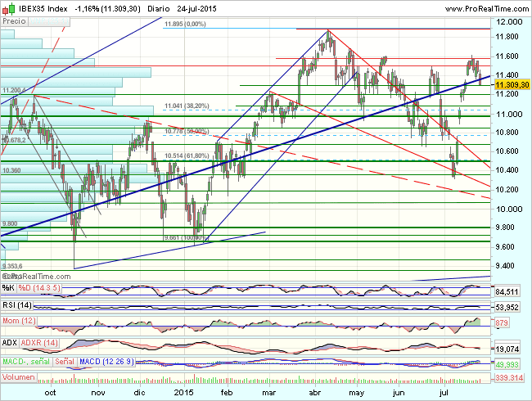Screen dimensions: 532x401
Task: Click the jul month label on the time axis
Action: click(x=444, y=393)
